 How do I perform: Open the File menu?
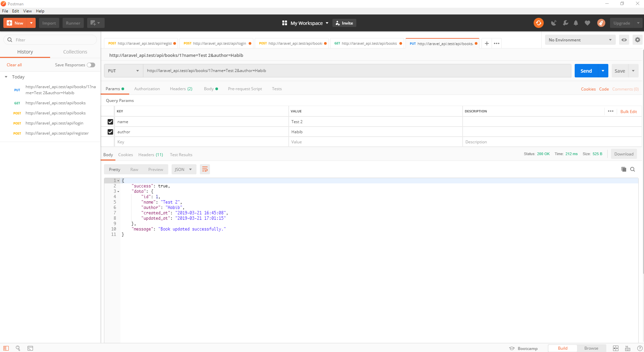click(x=5, y=11)
